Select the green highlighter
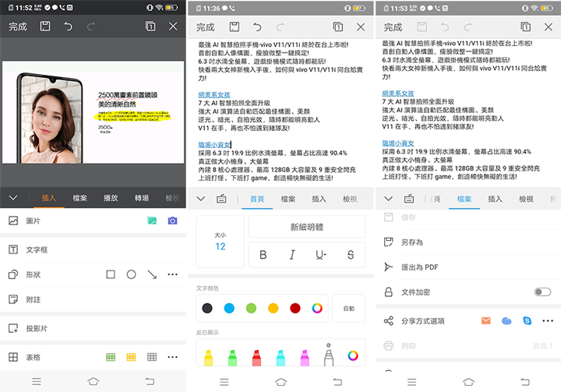Viewport: 561px width, 392px height. [x=232, y=358]
